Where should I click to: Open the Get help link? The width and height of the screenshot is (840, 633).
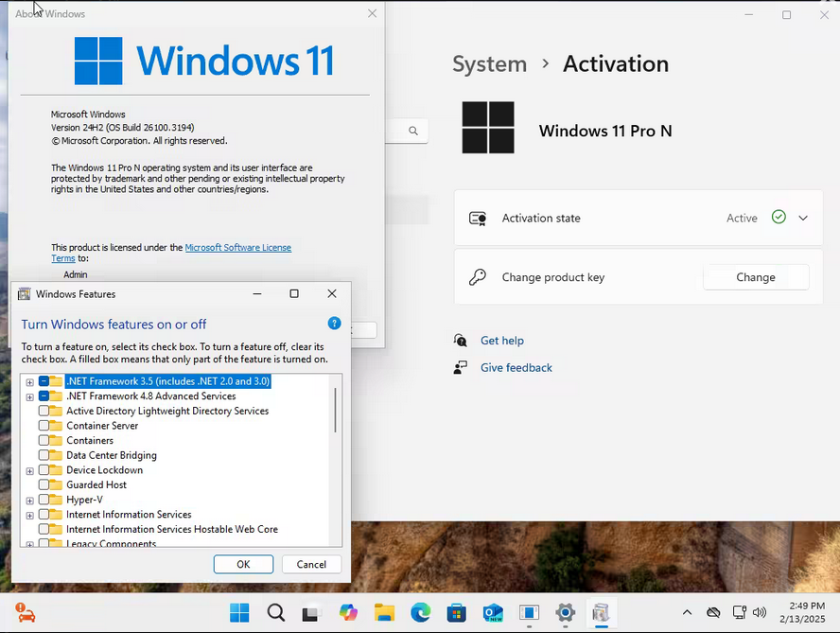[x=502, y=341]
